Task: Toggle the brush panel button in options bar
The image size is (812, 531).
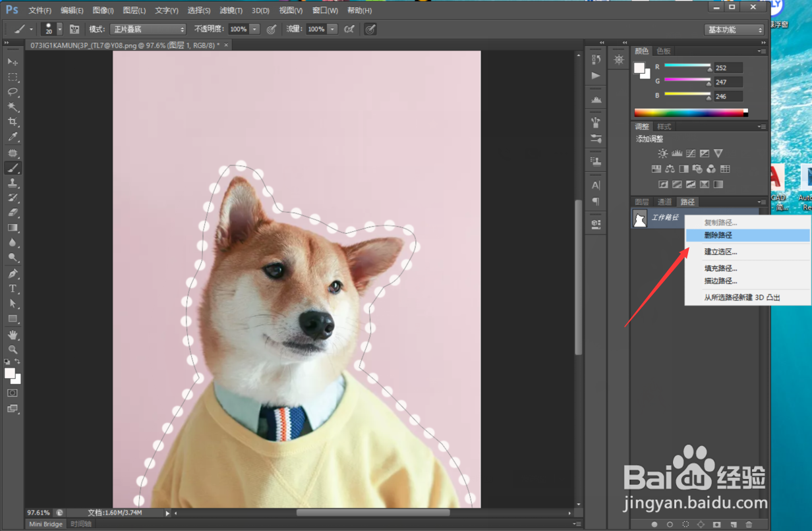Action: click(74, 29)
